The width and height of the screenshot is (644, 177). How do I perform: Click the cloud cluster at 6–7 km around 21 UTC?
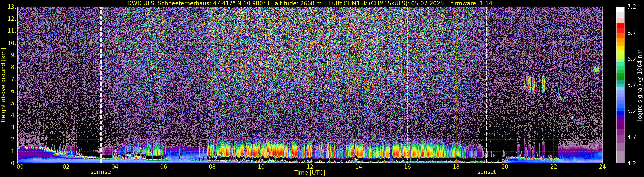coord(535,84)
